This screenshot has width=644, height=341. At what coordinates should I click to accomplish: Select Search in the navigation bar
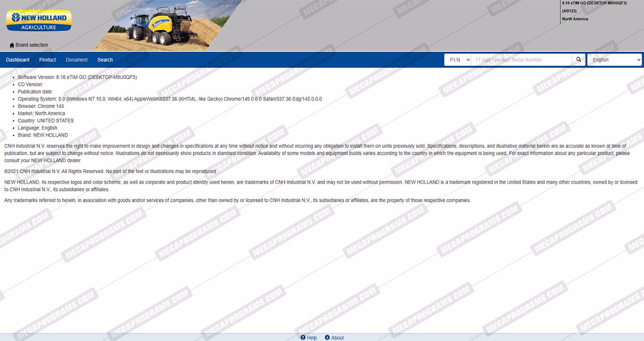(105, 60)
